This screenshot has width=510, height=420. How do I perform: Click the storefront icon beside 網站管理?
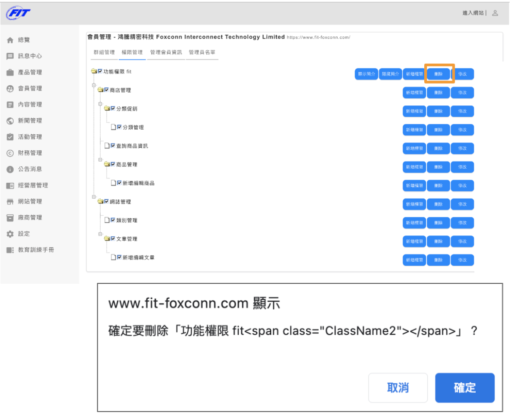[10, 202]
